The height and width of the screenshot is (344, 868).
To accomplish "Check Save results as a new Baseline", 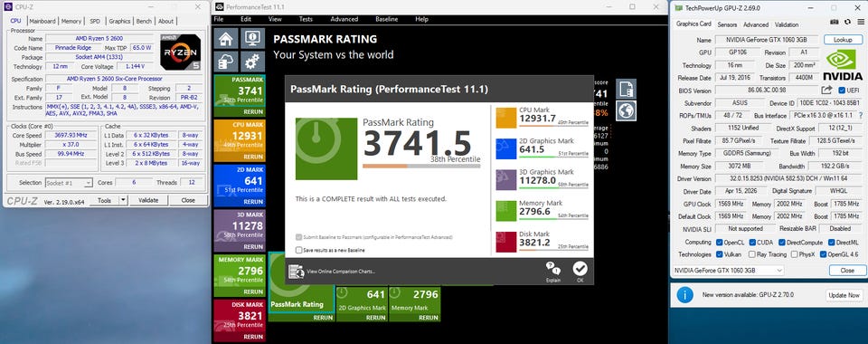I will (299, 250).
